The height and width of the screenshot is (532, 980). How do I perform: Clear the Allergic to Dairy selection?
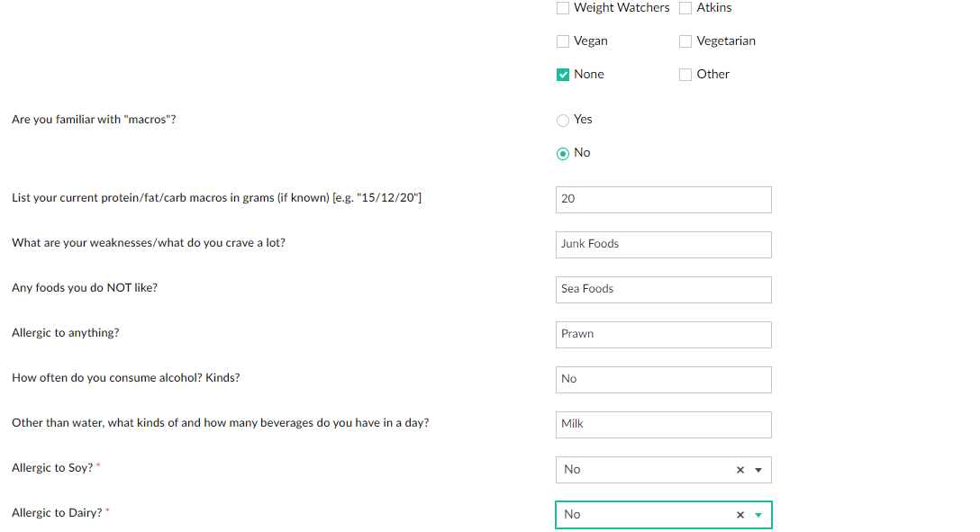click(x=740, y=515)
